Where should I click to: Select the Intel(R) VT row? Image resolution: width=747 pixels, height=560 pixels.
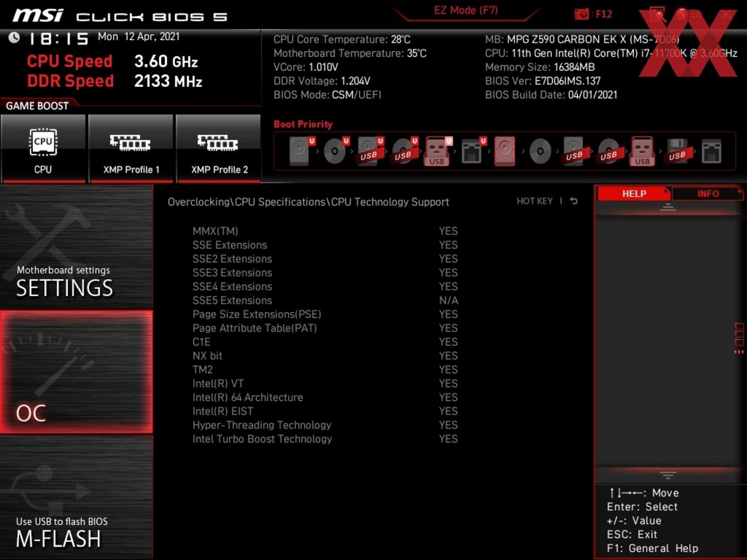(325, 383)
